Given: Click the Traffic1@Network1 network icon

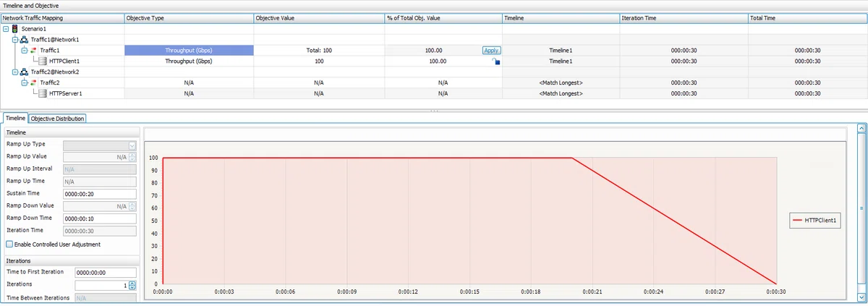Looking at the screenshot, I should click(x=24, y=39).
